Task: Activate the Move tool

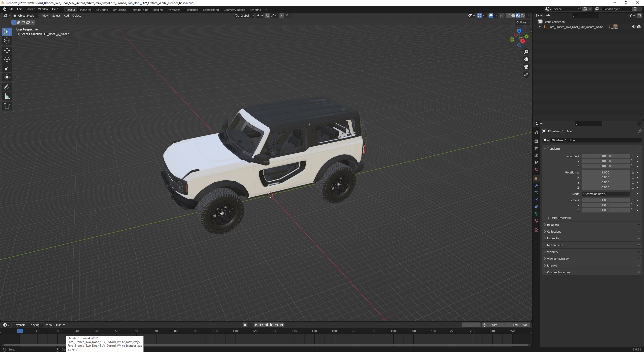Action: click(7, 51)
